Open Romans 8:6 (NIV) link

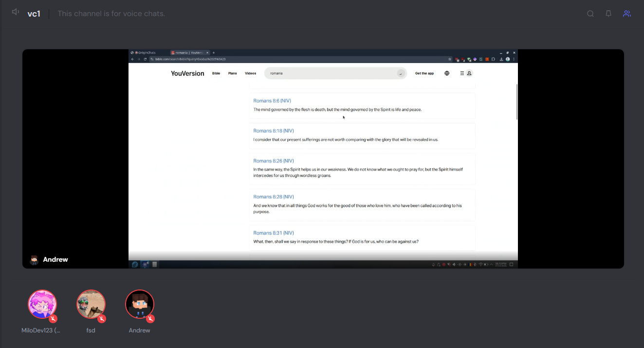[x=272, y=101]
